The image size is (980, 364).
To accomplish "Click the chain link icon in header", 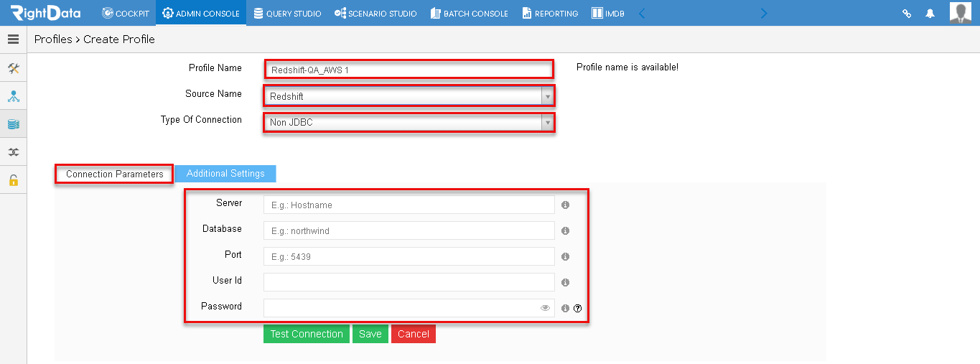I will coord(907,13).
